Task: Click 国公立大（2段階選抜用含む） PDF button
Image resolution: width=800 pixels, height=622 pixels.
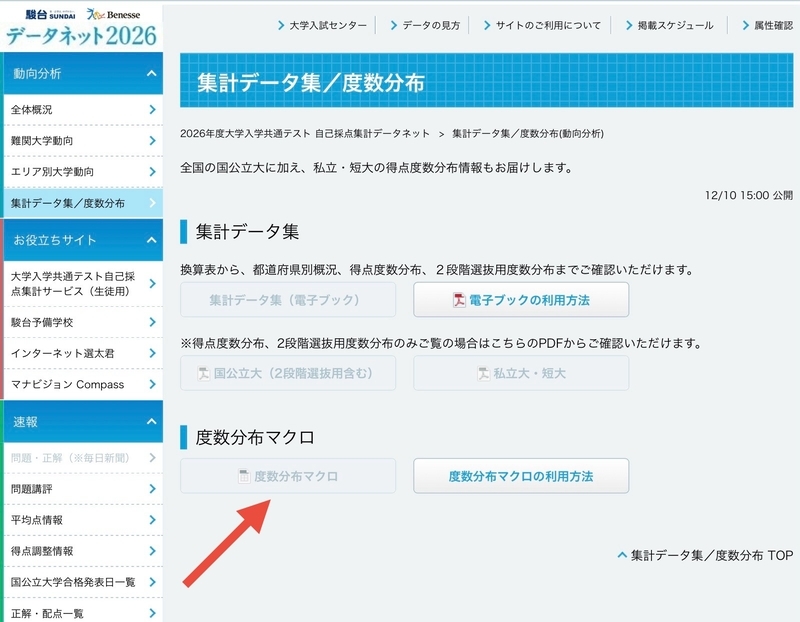Action: tap(288, 373)
